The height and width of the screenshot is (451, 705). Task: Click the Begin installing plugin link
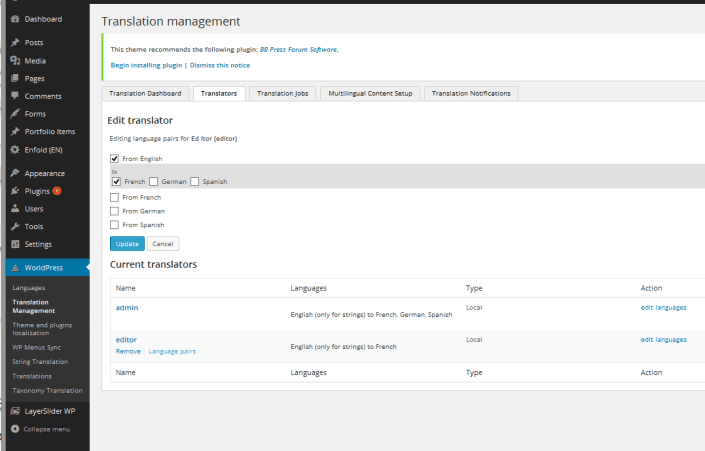coord(146,65)
